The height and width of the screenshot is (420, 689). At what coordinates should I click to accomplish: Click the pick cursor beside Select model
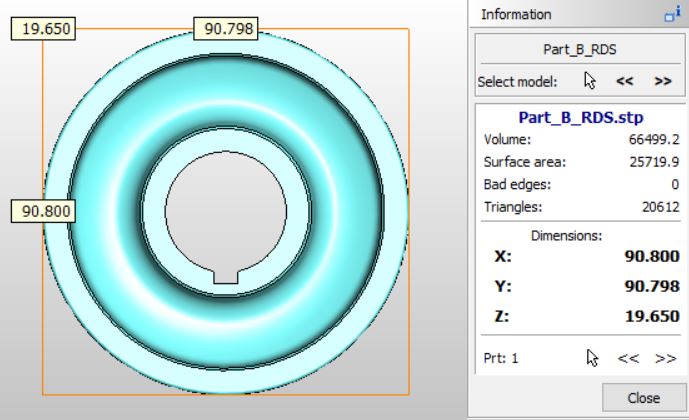(x=590, y=81)
